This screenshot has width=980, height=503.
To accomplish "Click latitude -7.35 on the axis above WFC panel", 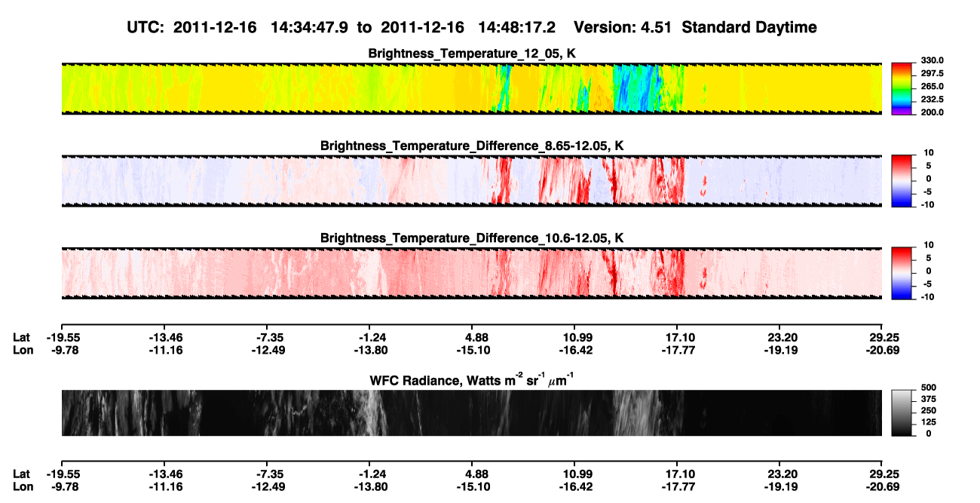I will coord(269,337).
